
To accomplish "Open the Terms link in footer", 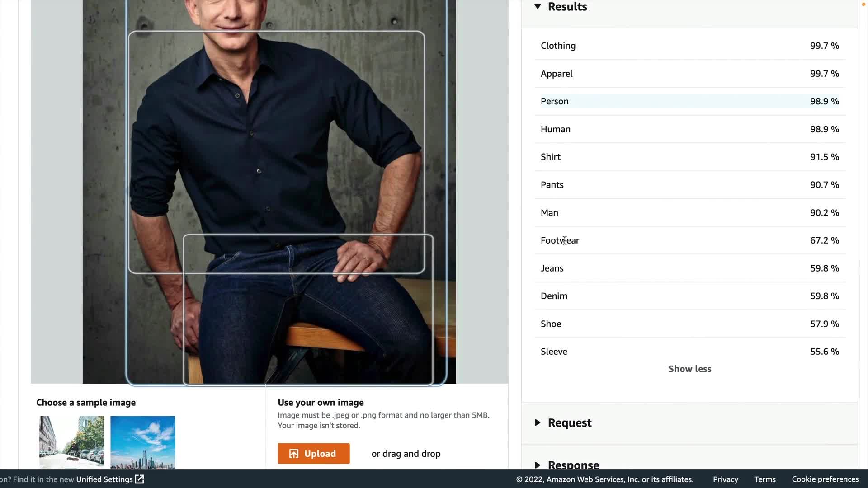I will point(764,479).
